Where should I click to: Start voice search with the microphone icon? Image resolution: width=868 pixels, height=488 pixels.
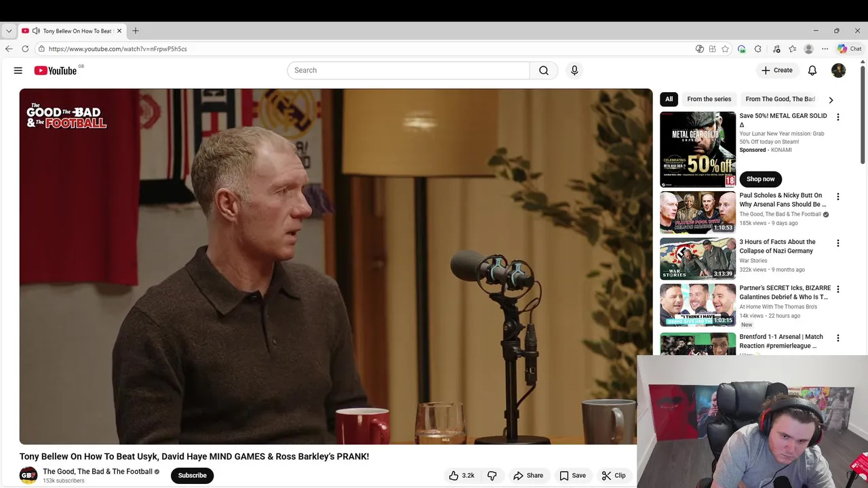(x=574, y=70)
